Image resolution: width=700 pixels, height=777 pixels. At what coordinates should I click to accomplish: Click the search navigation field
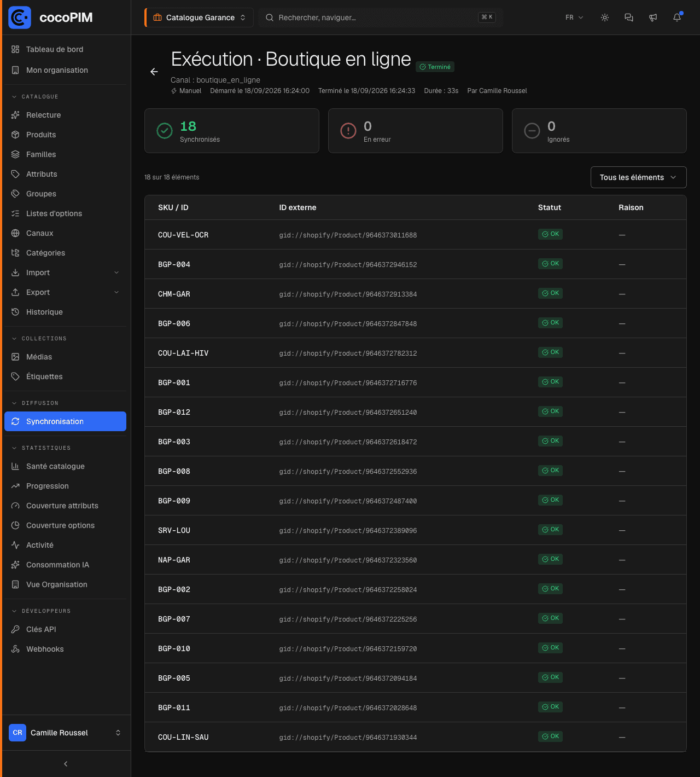click(x=380, y=18)
